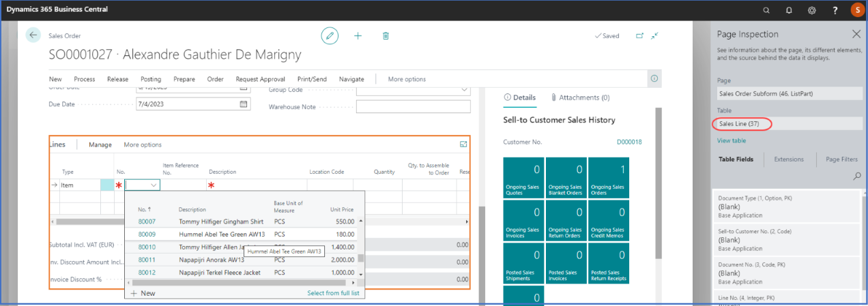
Task: Open the Prepare menu
Action: pos(184,79)
